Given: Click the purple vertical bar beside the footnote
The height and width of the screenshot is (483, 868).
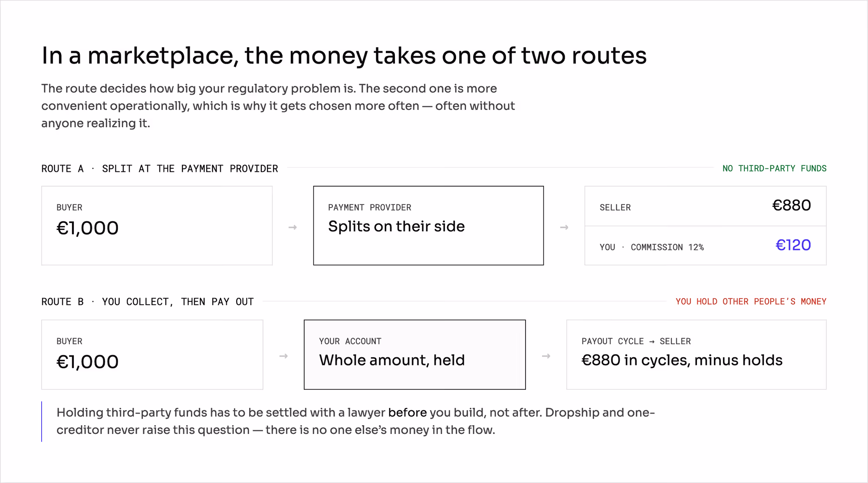Looking at the screenshot, I should pyautogui.click(x=42, y=421).
